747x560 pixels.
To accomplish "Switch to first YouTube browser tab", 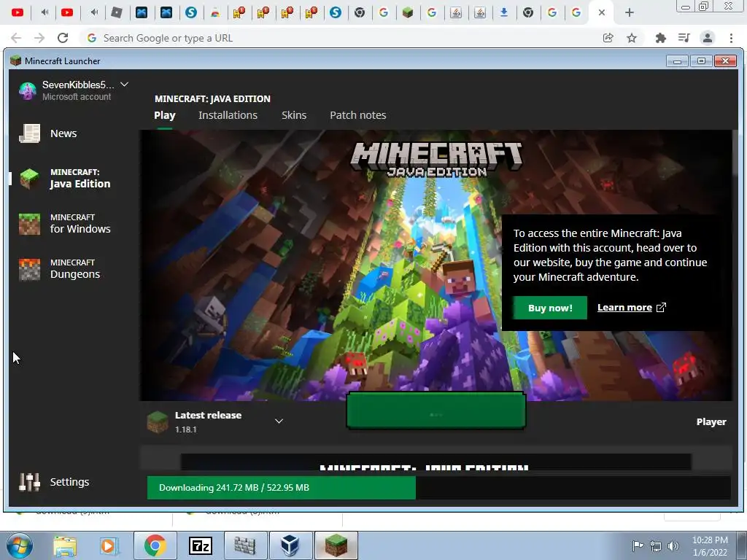I will tap(18, 13).
